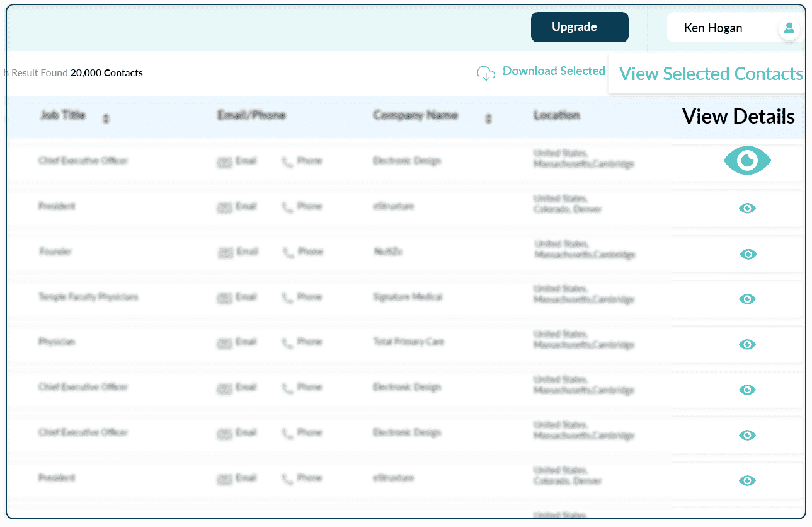Open the user avatar icon beside Ken Hogan
This screenshot has width=812, height=527.
(789, 28)
